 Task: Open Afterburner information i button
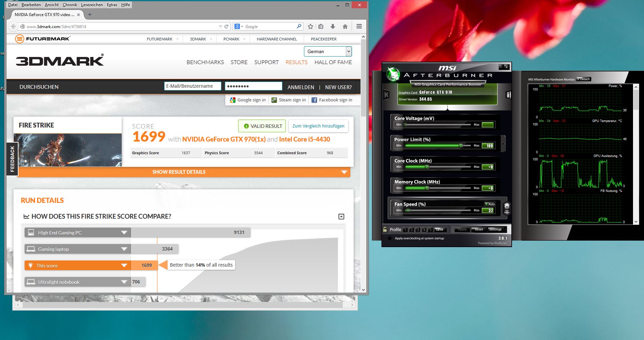point(508,95)
